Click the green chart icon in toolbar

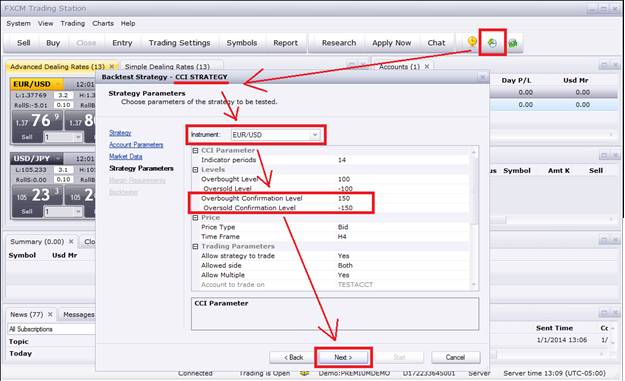513,43
